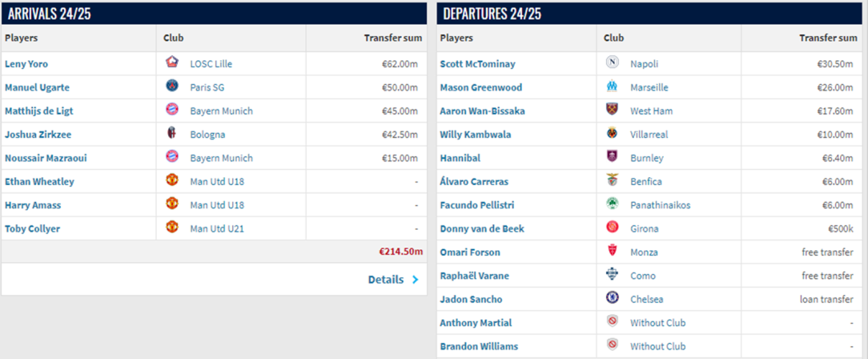Click the arrow chevron next to Details

click(415, 280)
